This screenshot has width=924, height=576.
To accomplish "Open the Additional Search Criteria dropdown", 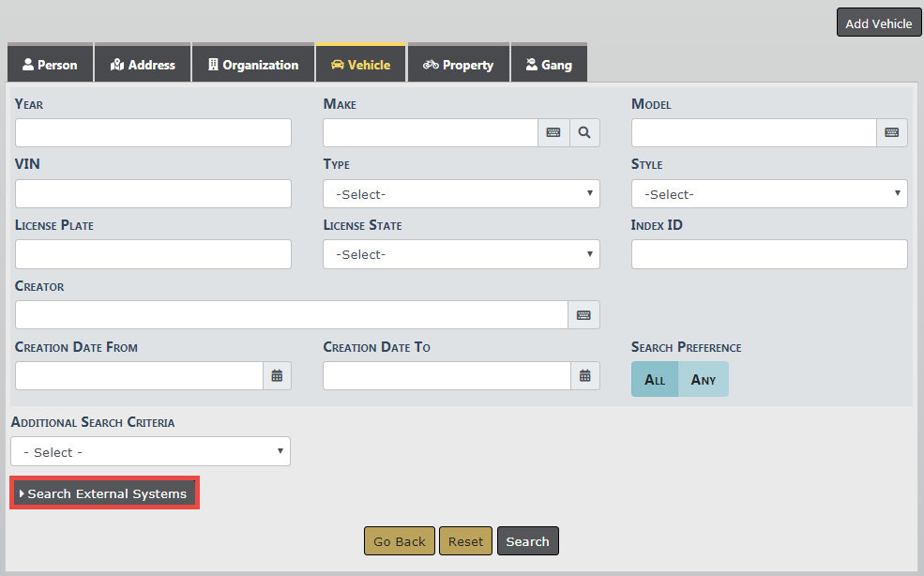I will click(x=150, y=452).
